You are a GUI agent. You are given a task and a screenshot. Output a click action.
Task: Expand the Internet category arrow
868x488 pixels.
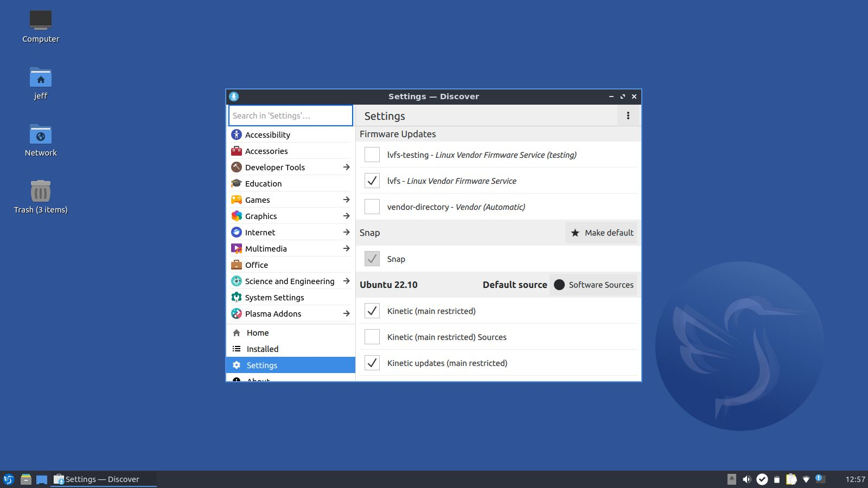point(346,232)
